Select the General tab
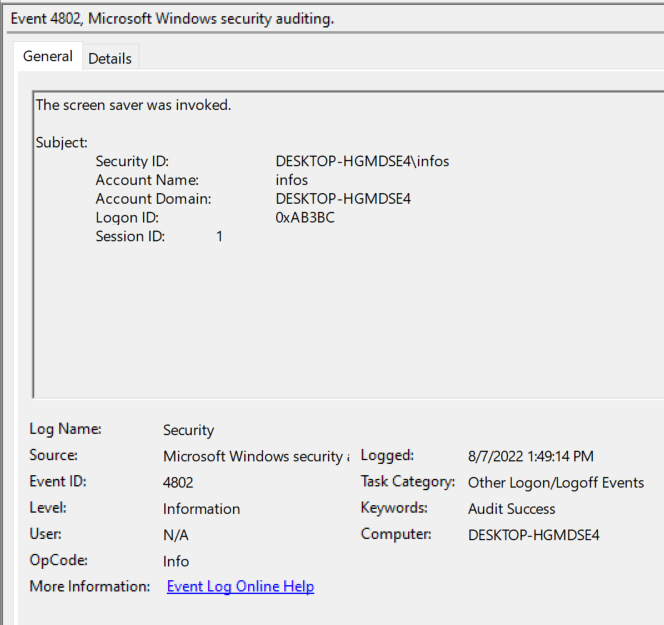 click(x=48, y=57)
